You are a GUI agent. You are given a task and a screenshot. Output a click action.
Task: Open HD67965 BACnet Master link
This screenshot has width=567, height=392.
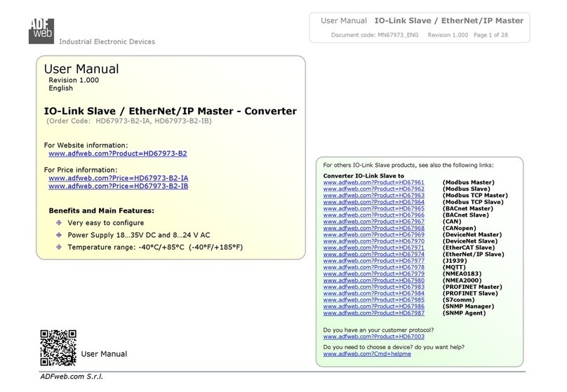click(373, 208)
